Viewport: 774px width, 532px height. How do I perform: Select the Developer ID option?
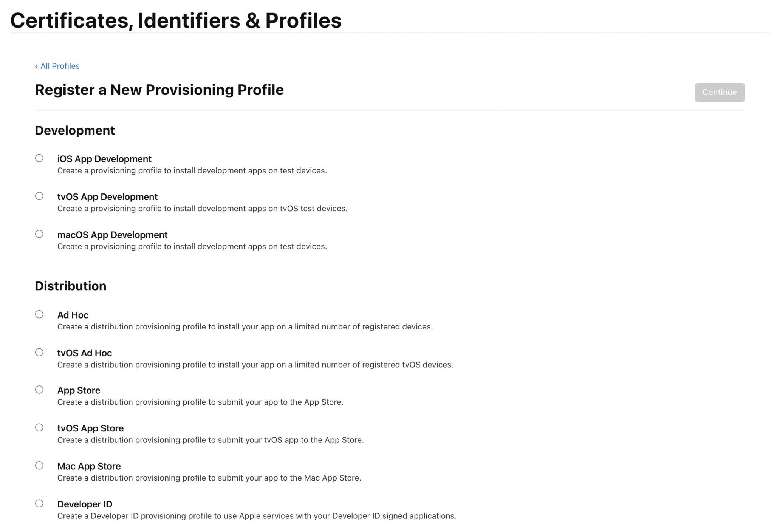point(39,503)
